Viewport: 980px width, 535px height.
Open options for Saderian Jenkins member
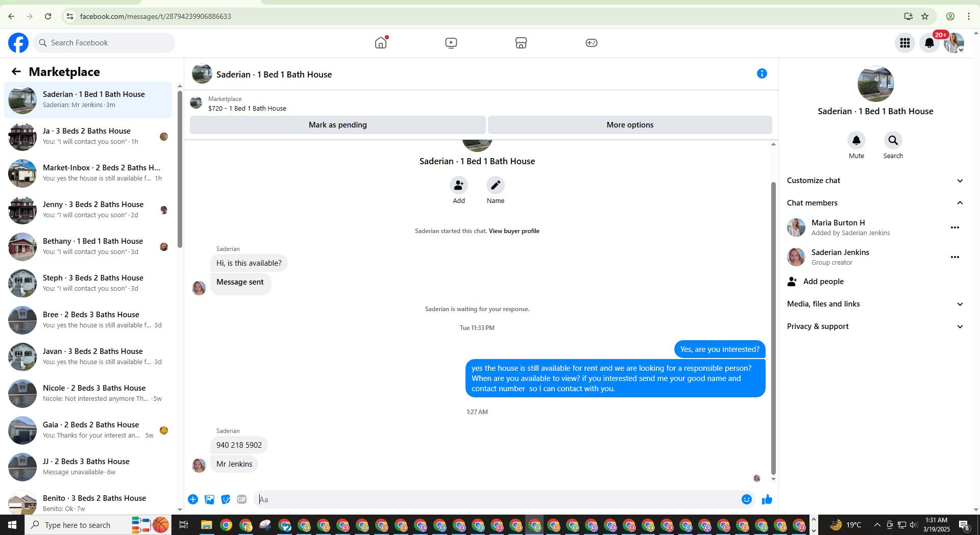954,257
